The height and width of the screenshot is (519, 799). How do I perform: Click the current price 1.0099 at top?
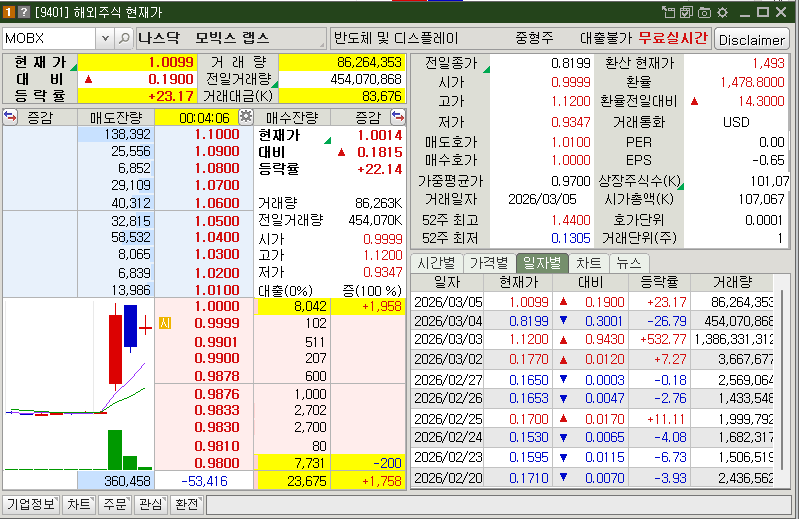[x=171, y=62]
